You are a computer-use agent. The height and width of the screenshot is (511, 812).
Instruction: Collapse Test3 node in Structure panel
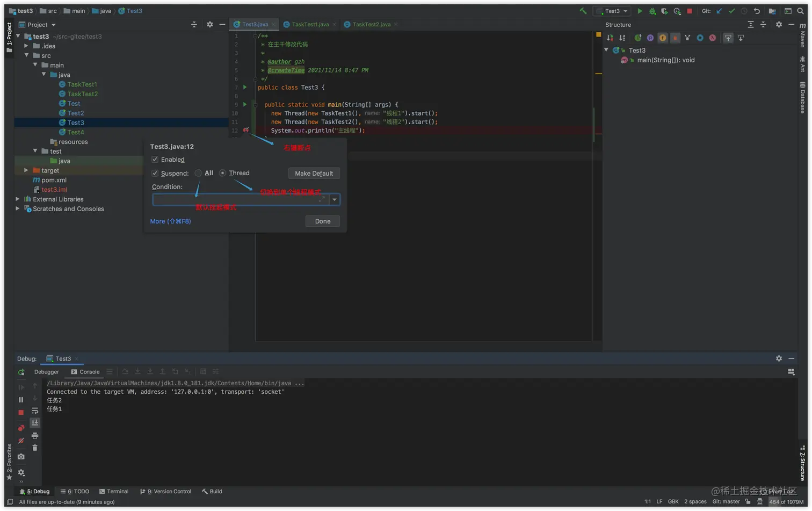click(x=606, y=50)
